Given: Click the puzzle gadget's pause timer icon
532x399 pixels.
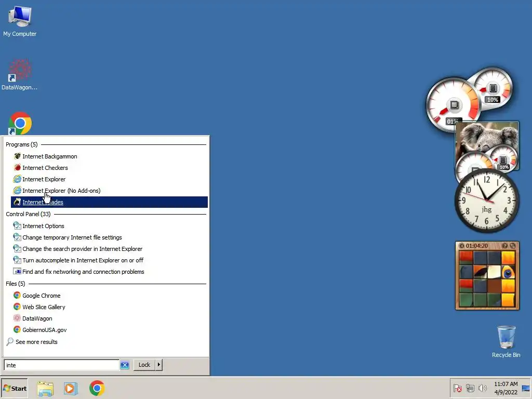Looking at the screenshot, I should coord(462,246).
